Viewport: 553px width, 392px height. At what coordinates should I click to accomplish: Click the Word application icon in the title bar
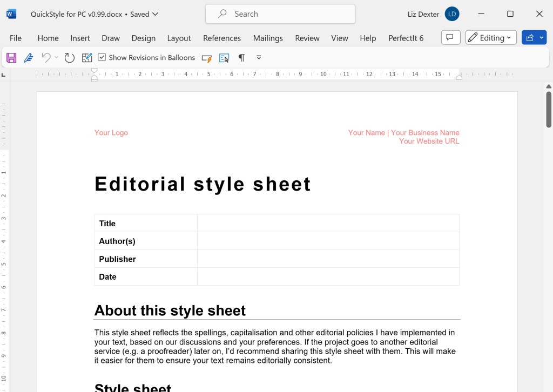click(11, 13)
